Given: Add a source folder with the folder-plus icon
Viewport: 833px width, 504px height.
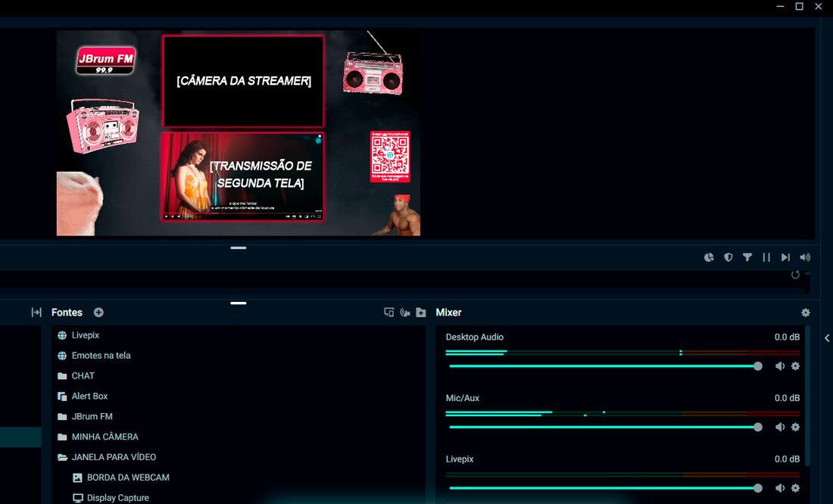Looking at the screenshot, I should (x=421, y=313).
